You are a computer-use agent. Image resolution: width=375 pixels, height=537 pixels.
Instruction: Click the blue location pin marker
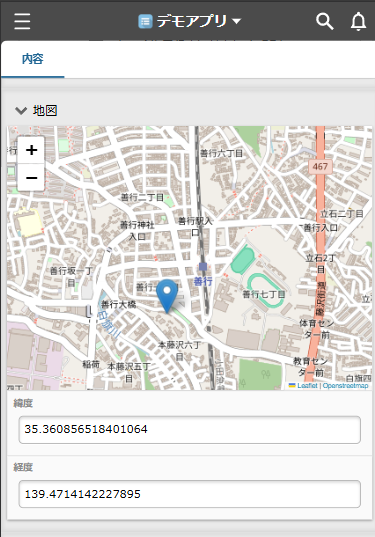[167, 296]
